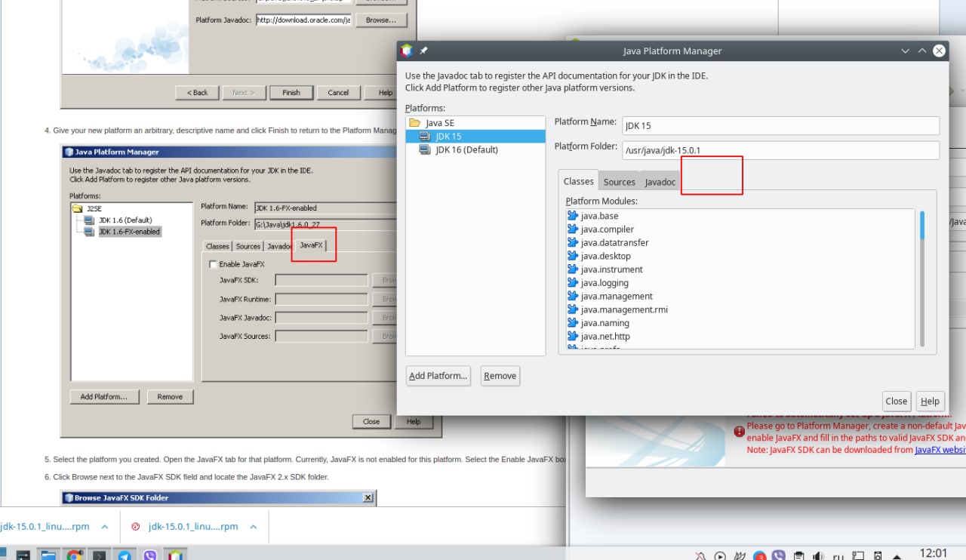Close the front dialog with the Close button
This screenshot has width=966, height=560.
point(897,402)
